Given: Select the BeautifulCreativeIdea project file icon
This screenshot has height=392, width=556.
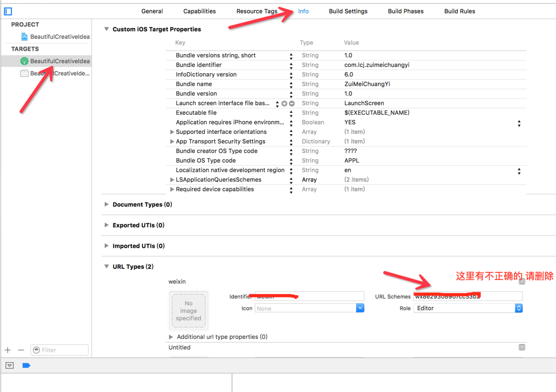Looking at the screenshot, I should click(24, 37).
